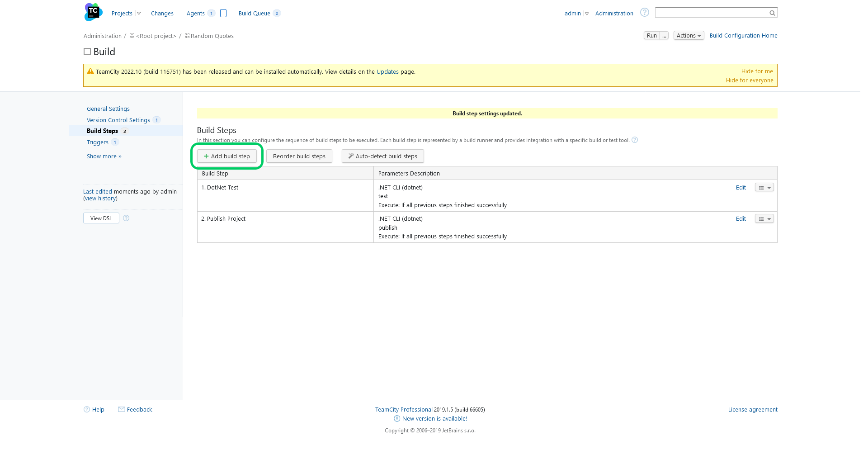Open License agreement link
The image size is (868, 450).
(753, 410)
